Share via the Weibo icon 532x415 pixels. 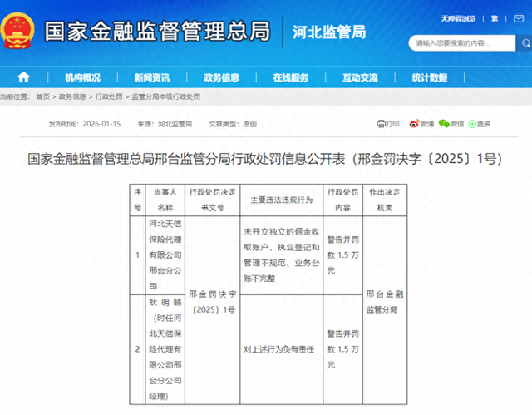coord(414,124)
